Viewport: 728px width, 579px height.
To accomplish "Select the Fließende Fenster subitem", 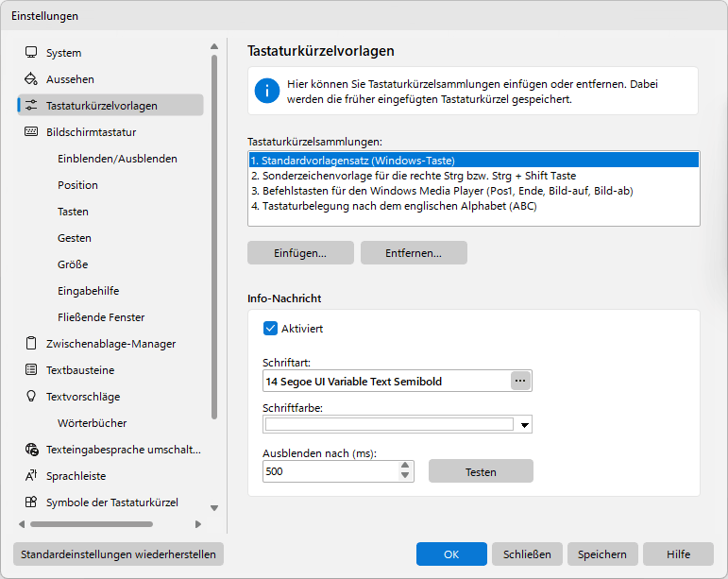I will pos(101,317).
